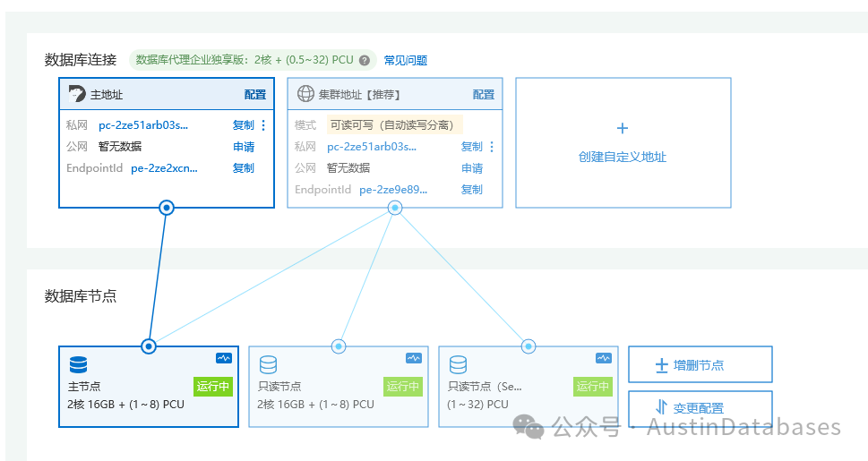Click 主节点 spec 2核 16GB + (1~8) PCU

point(125,405)
